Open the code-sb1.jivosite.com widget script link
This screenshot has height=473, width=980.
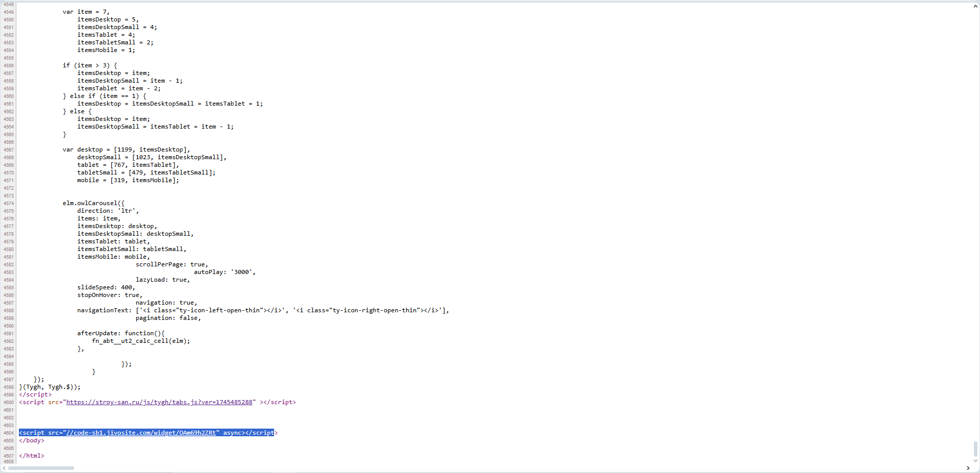[141, 433]
